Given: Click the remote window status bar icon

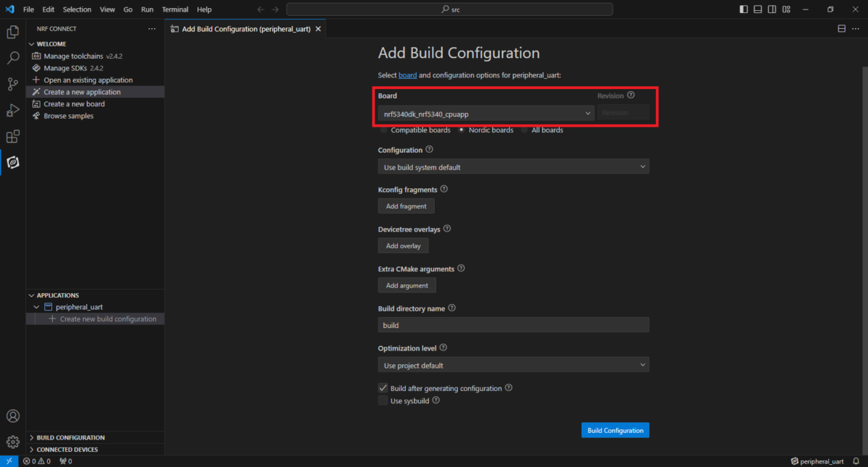Looking at the screenshot, I should tap(9, 461).
